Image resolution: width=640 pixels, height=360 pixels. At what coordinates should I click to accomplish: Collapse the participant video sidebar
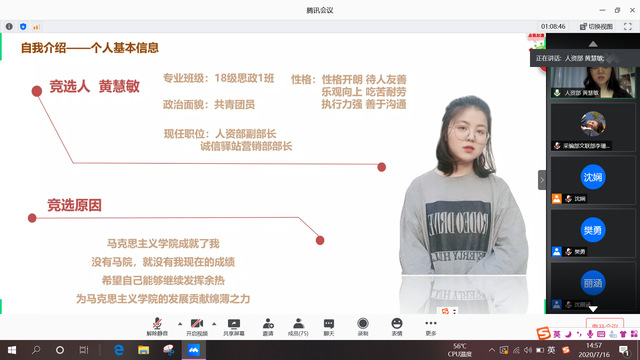pos(542,180)
